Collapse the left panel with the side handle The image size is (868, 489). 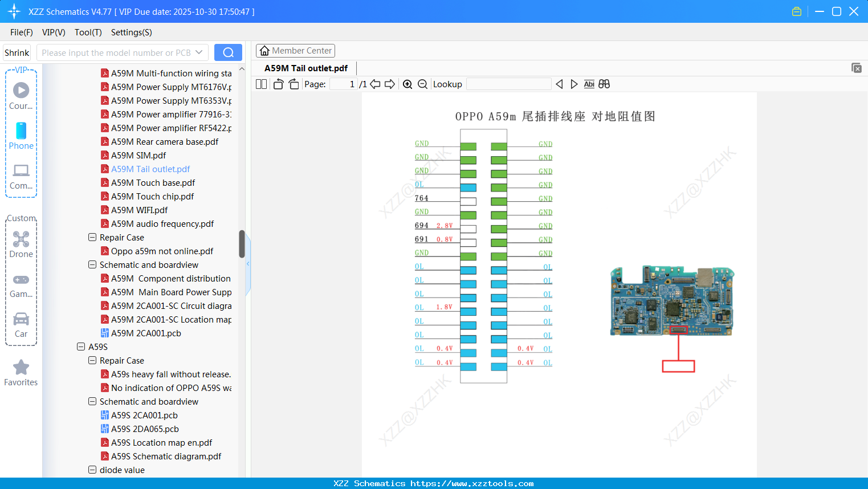[248, 264]
